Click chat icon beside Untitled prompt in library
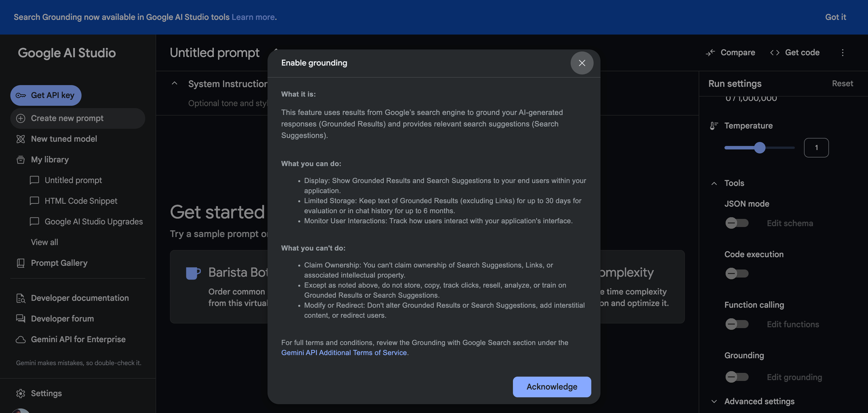The image size is (868, 413). click(34, 180)
